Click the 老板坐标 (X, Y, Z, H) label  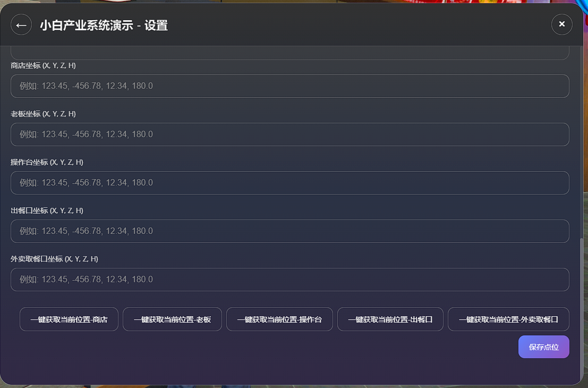(x=43, y=114)
